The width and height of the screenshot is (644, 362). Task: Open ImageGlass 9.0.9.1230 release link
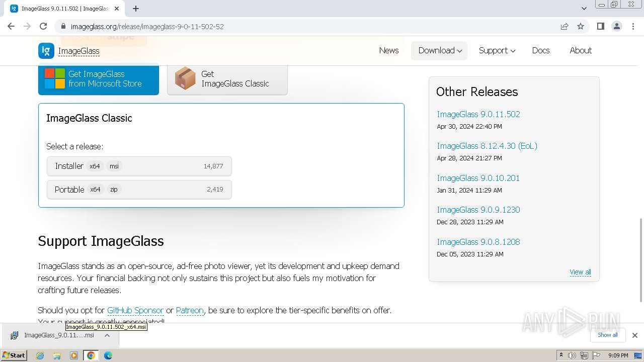[x=478, y=210]
